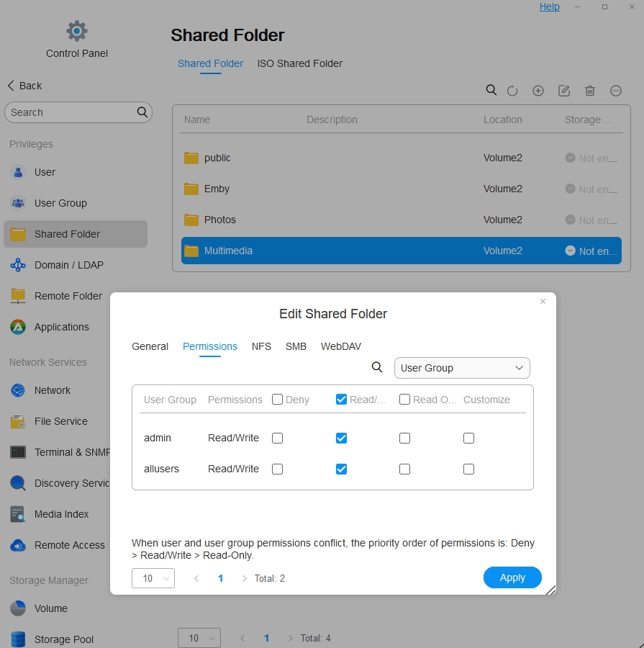Check Deny for admin group
Viewport: 644px width, 648px height.
(277, 438)
